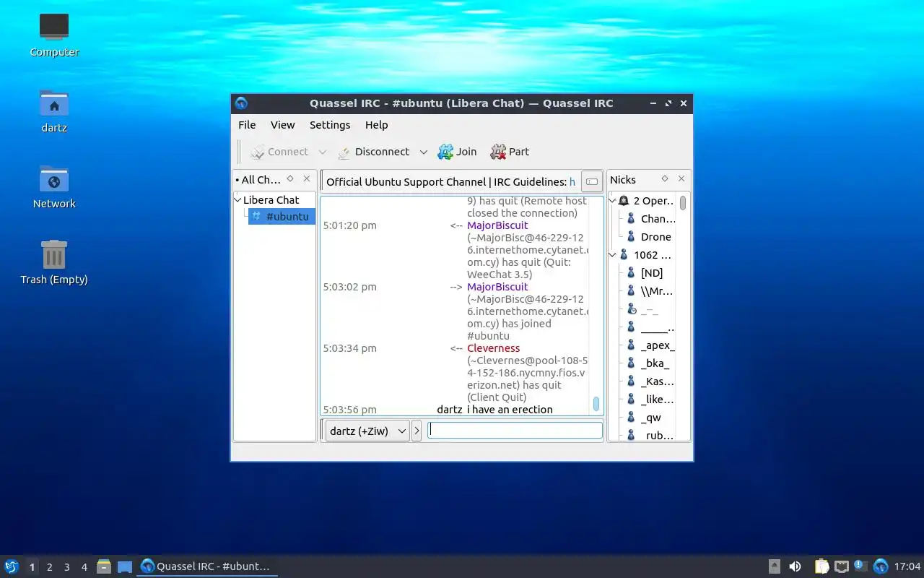This screenshot has height=578, width=924.
Task: Click the Connect toolbar button
Action: click(279, 152)
